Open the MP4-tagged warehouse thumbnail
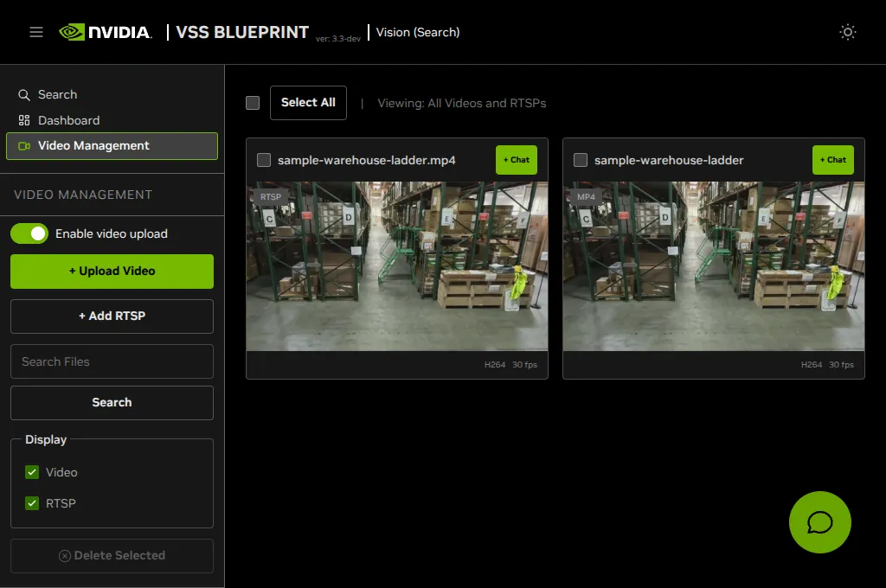The width and height of the screenshot is (886, 588). tap(713, 266)
